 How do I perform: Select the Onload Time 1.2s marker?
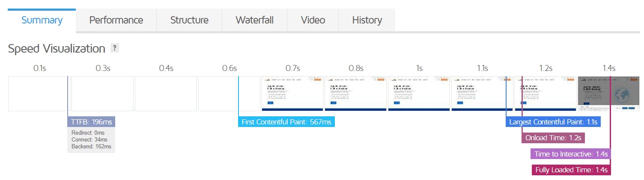[553, 138]
